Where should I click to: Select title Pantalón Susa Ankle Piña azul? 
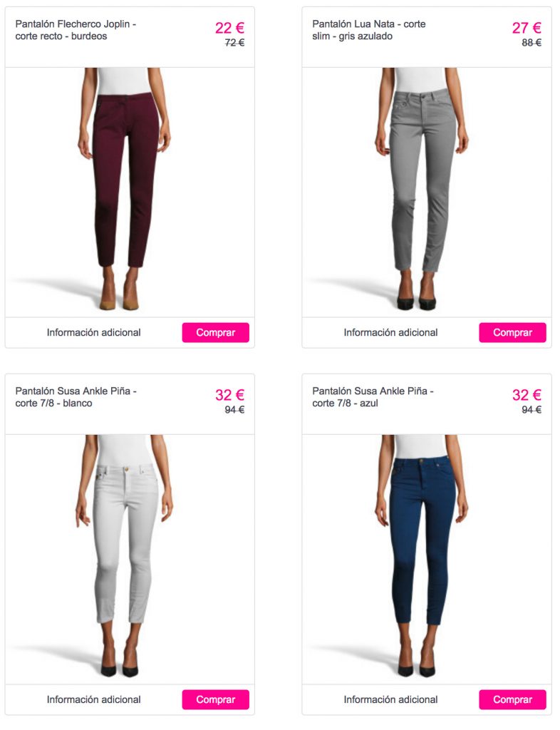pos(373,396)
